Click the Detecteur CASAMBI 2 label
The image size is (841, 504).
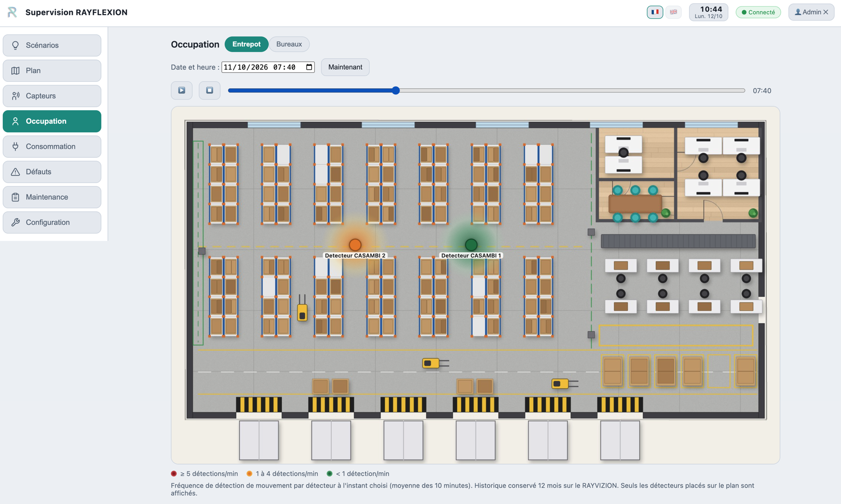355,256
